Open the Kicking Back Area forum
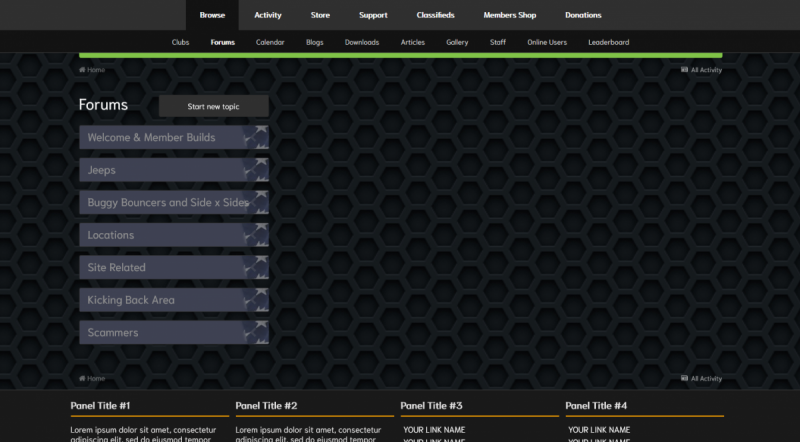 tap(131, 300)
